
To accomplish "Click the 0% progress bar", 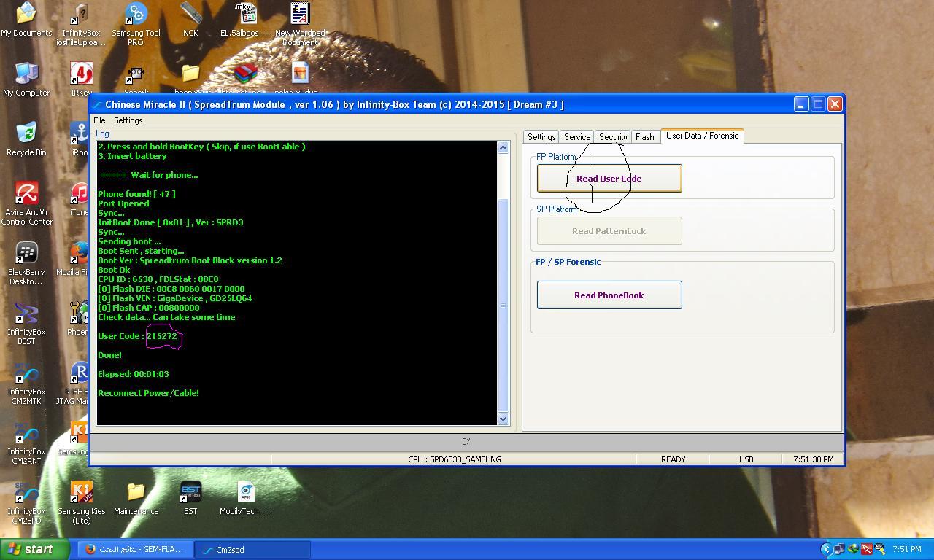I will [466, 442].
